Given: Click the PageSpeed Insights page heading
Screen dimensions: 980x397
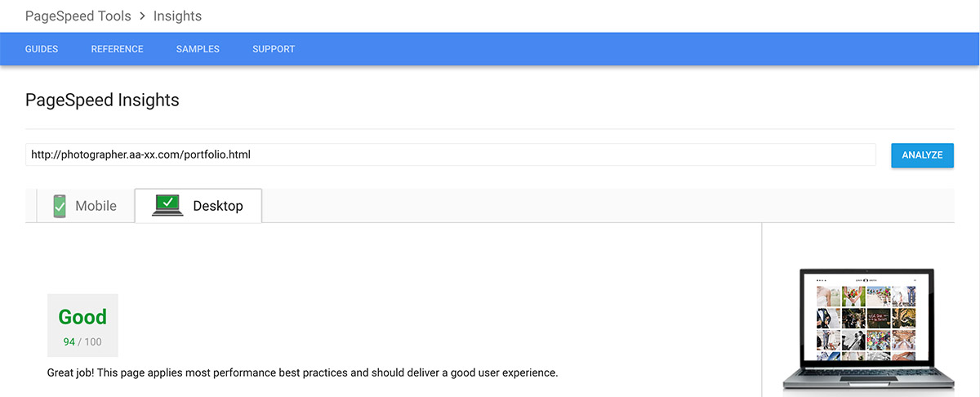Looking at the screenshot, I should tap(102, 100).
